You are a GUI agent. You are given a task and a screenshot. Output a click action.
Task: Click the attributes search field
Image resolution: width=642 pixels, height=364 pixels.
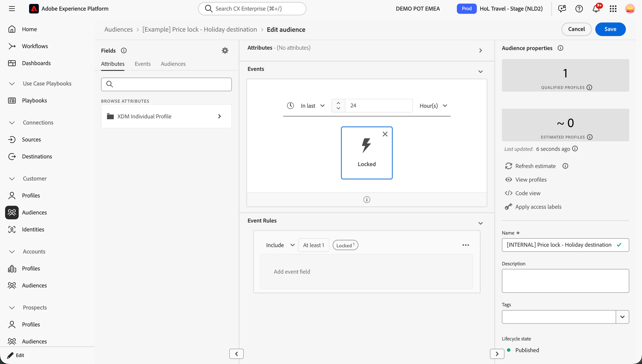click(166, 84)
